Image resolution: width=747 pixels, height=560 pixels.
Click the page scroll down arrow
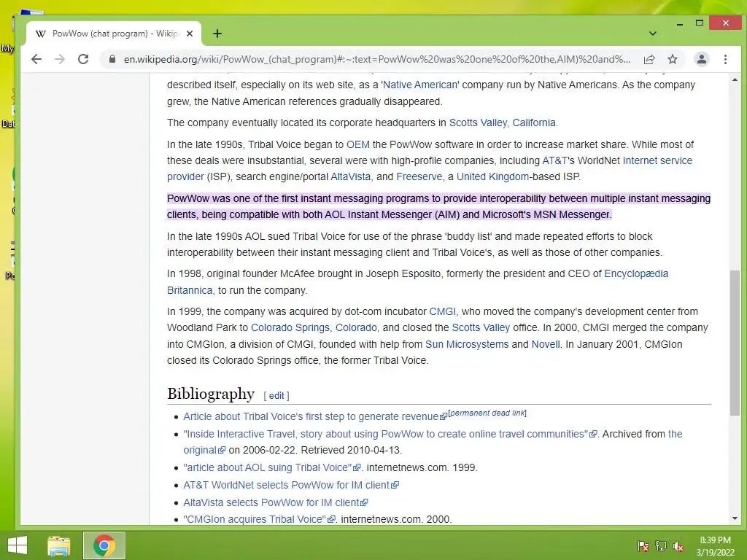point(735,518)
